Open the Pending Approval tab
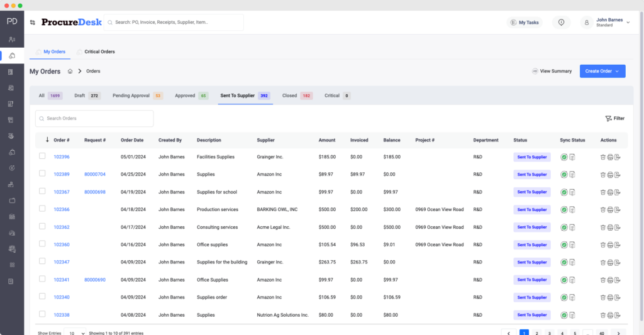This screenshot has width=644, height=335. tap(138, 96)
